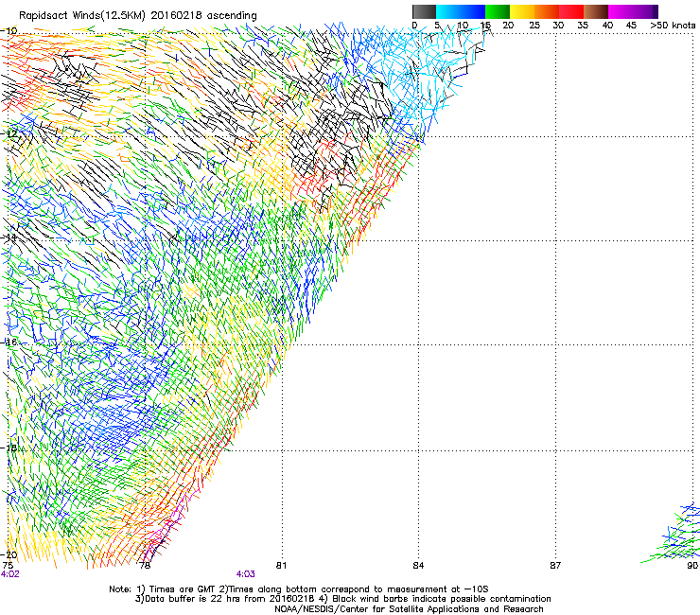The image size is (700, 615).
Task: Click the note line starting "Note: 1) Times are GMT"
Action: (299, 589)
